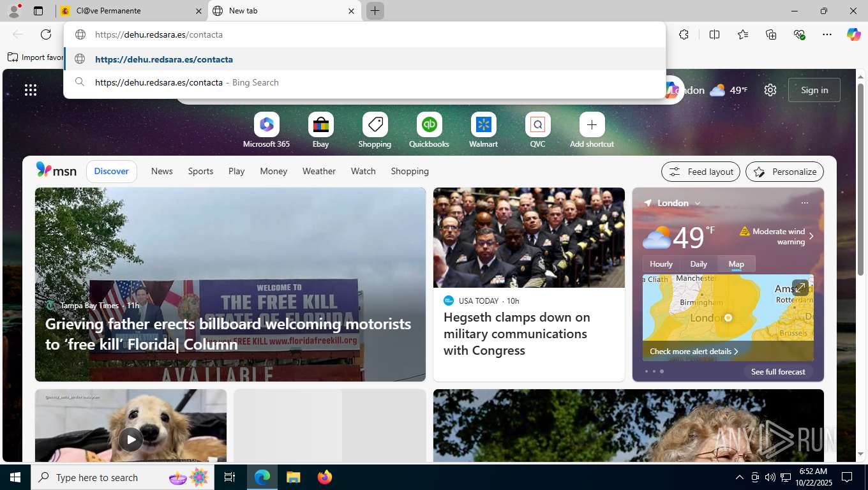The image size is (868, 490).
Task: Open the Sports feed tab
Action: (x=200, y=171)
